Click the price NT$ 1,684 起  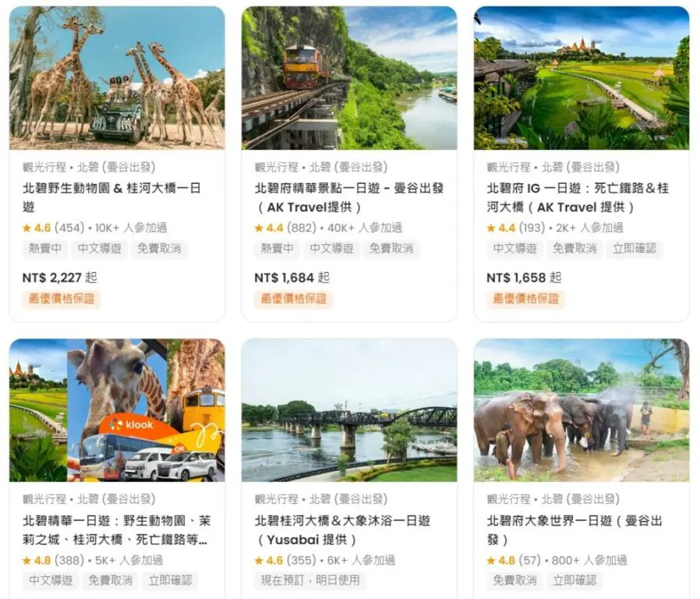(292, 278)
